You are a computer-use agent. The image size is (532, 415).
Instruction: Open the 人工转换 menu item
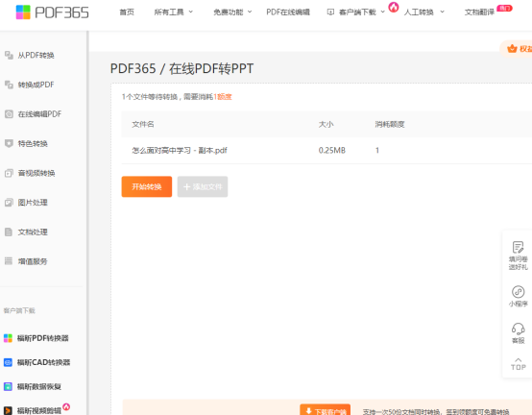pyautogui.click(x=419, y=12)
